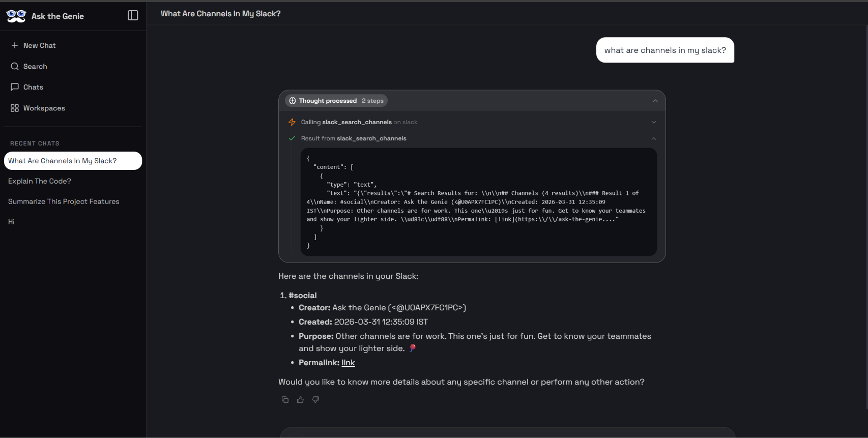Open the Permalink link
The width and height of the screenshot is (868, 438).
coord(348,363)
